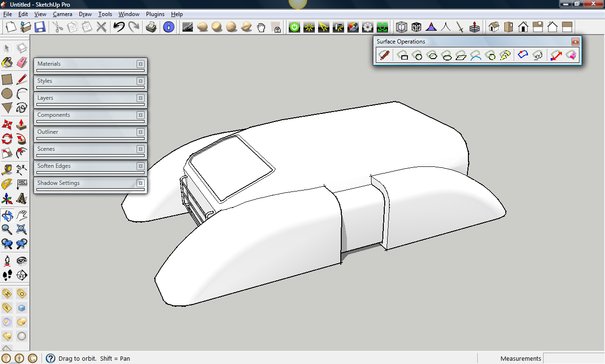Create a new file with the New icon
Image resolution: width=605 pixels, height=364 pixels.
(x=11, y=27)
